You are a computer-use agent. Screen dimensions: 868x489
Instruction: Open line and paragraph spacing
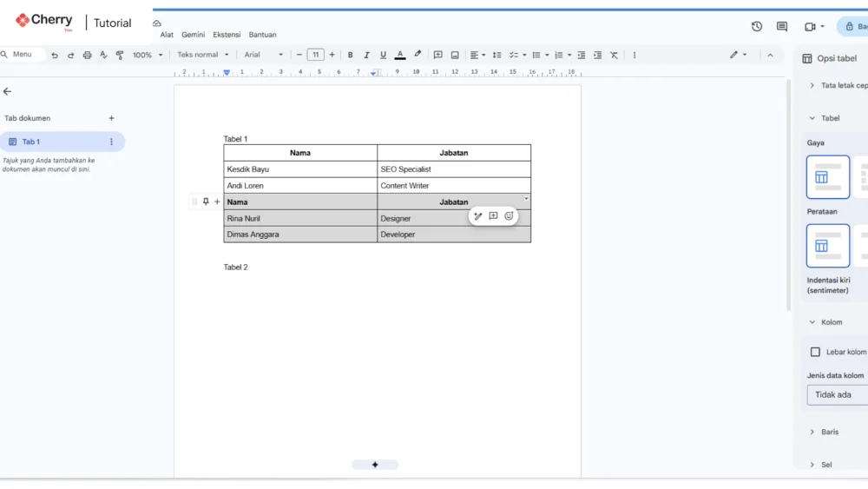click(496, 55)
